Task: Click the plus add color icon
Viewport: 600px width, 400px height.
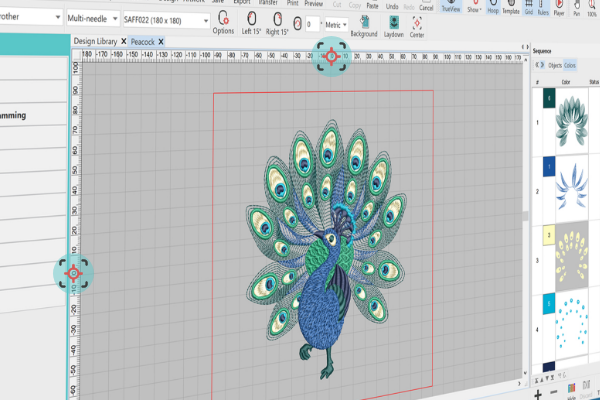Action: point(538,394)
